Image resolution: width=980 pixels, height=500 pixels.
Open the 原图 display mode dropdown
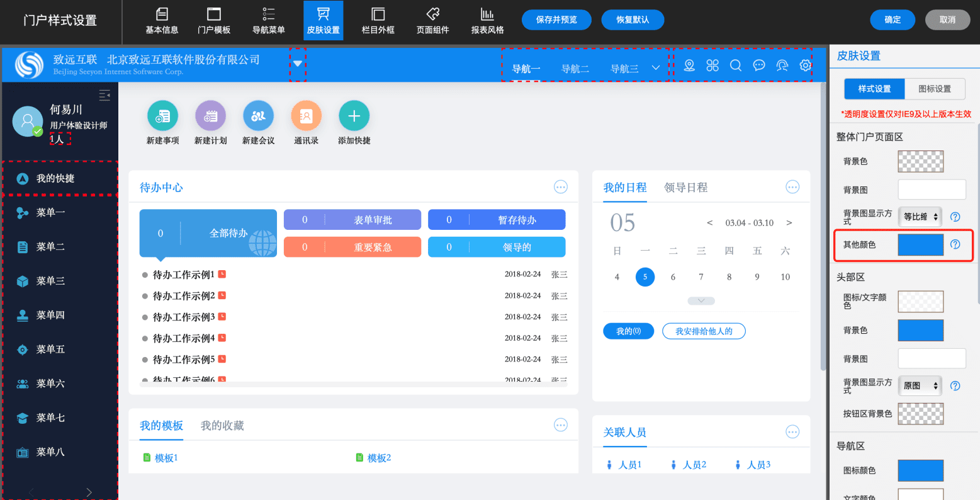[x=920, y=386]
